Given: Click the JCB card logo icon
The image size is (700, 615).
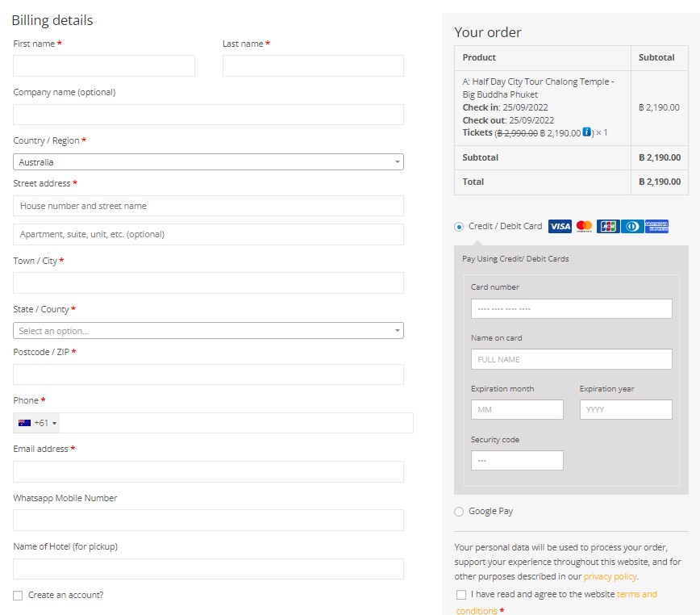Looking at the screenshot, I should click(608, 227).
